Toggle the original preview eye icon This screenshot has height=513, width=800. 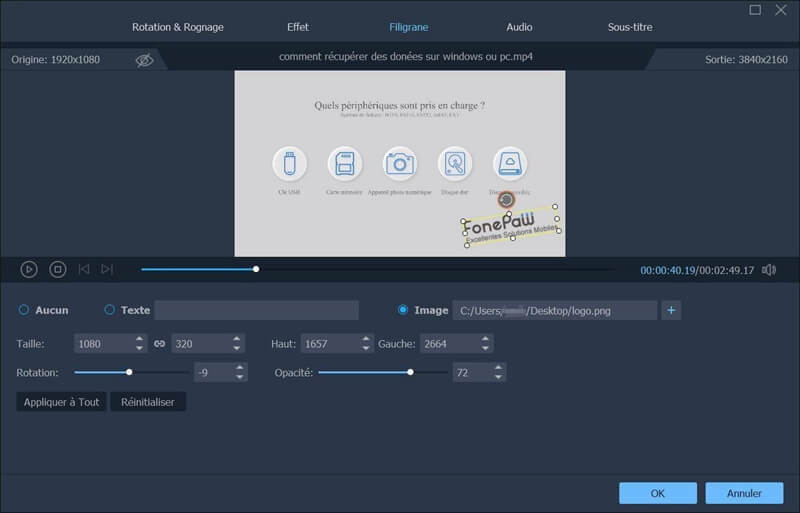(144, 60)
